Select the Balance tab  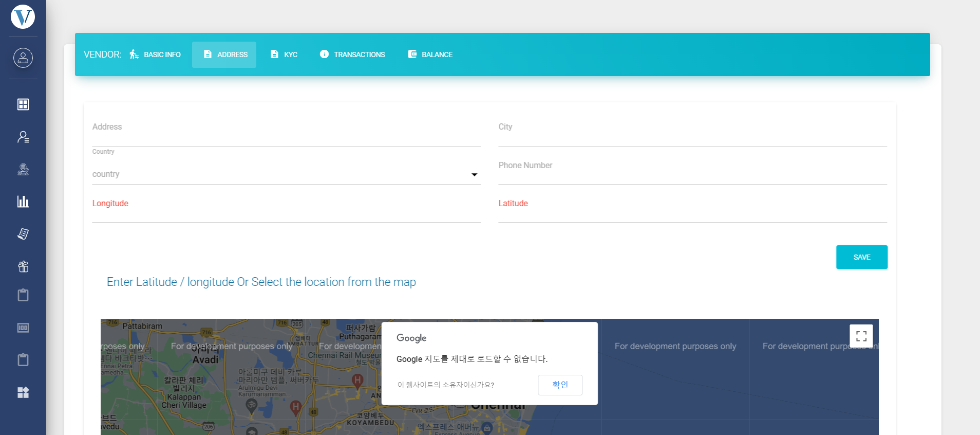click(430, 55)
